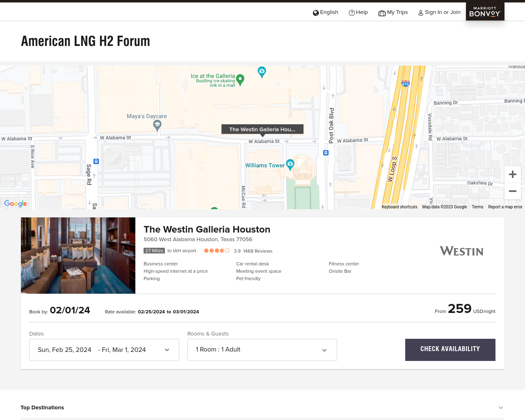This screenshot has width=525, height=420.
Task: Click American LNG H2 Forum heading
Action: (x=85, y=41)
